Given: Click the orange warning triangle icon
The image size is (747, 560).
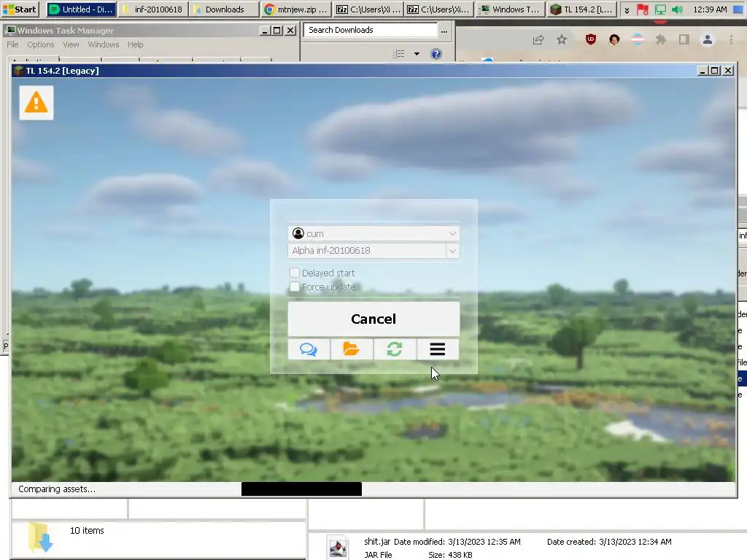Looking at the screenshot, I should coord(36,103).
